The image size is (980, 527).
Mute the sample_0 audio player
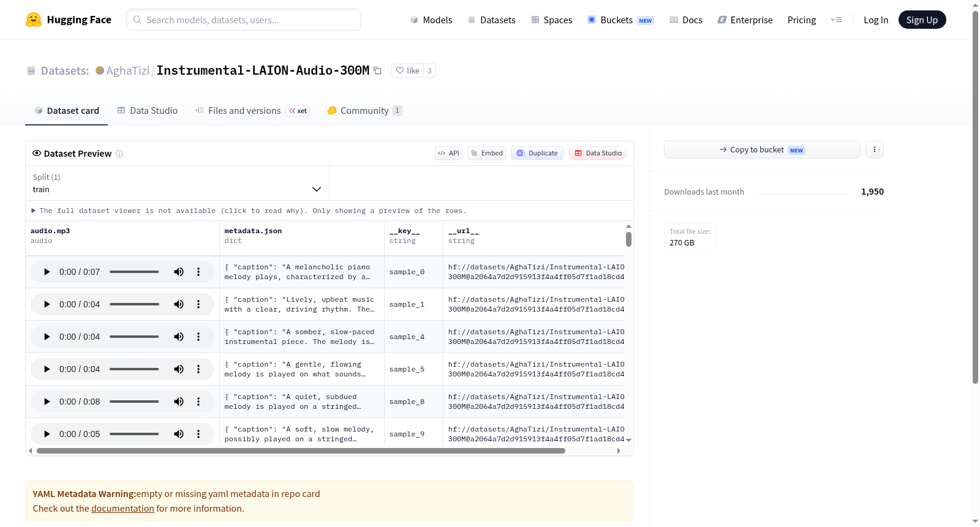point(179,272)
